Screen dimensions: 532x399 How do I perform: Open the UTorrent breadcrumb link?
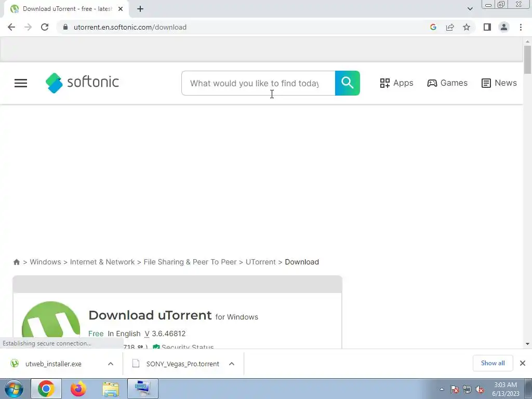coord(261,262)
